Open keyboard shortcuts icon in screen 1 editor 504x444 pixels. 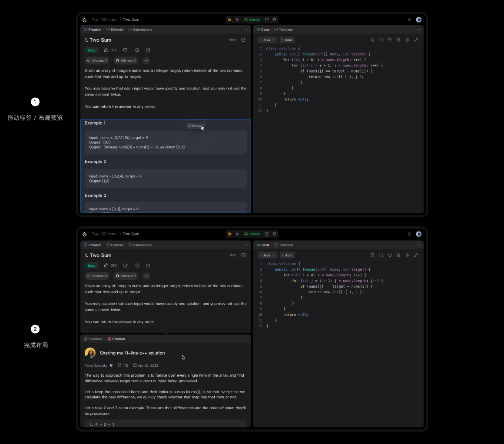(398, 40)
